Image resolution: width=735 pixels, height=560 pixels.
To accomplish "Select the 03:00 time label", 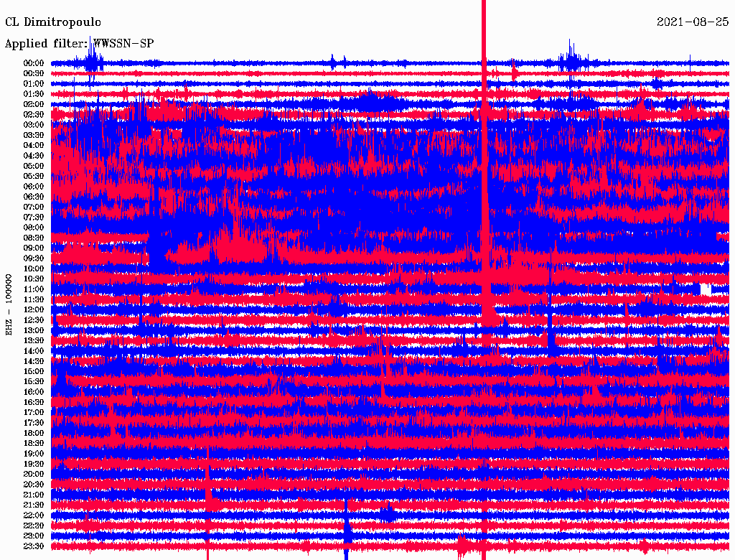I will click(x=34, y=125).
